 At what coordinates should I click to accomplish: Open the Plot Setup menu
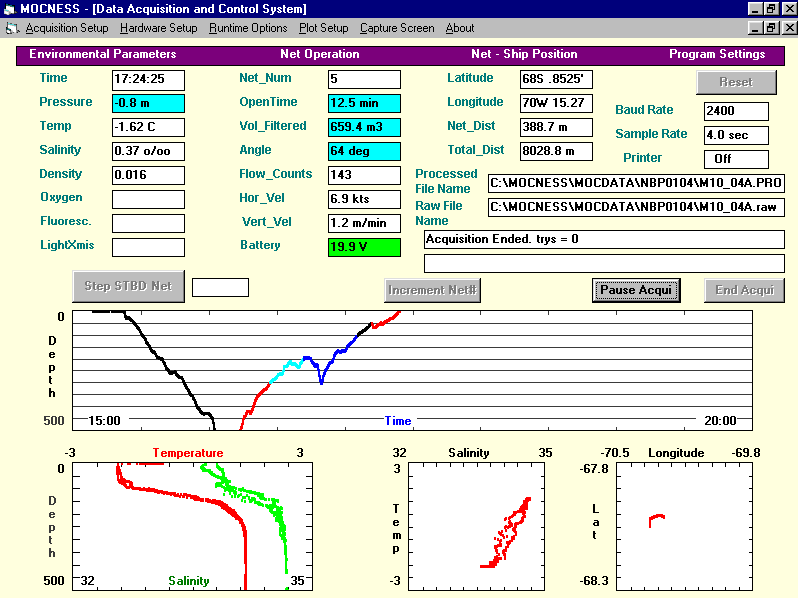click(323, 28)
